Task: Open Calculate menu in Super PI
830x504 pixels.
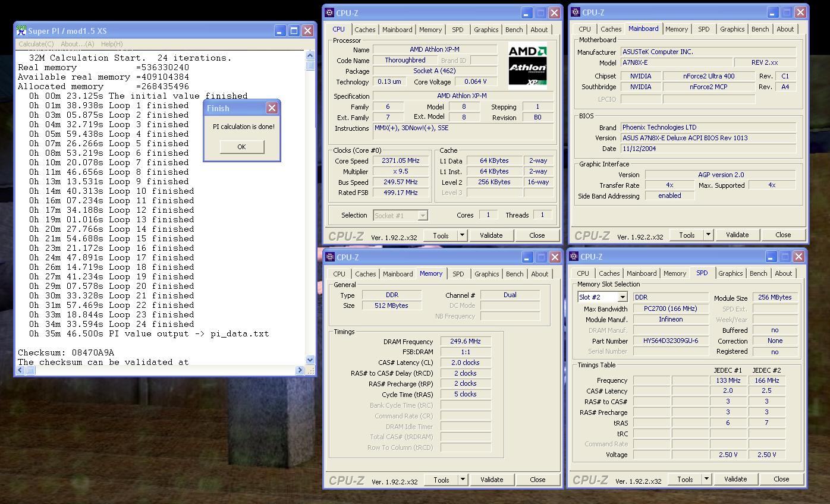Action: (36, 44)
